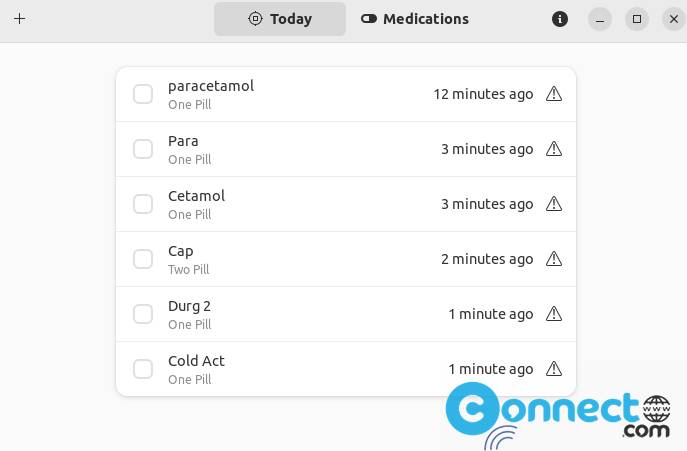The image size is (687, 451).
Task: Check the Cap Two Pill checkbox
Action: click(143, 259)
